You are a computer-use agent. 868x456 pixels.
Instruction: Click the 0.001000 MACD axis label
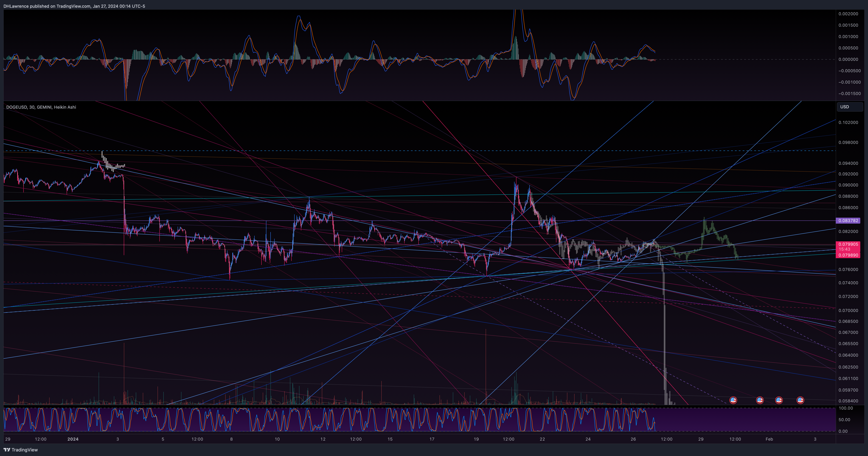848,37
